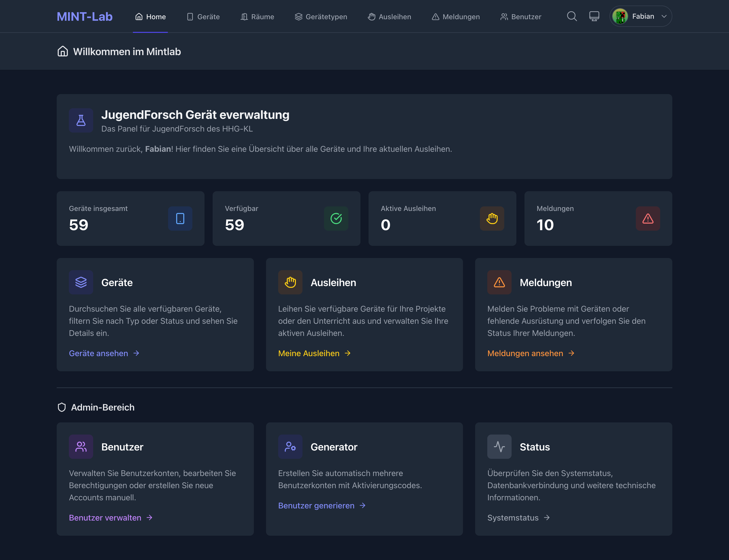Click the warning triangle icon on the Meldungen card
This screenshot has width=729, height=560.
(499, 282)
